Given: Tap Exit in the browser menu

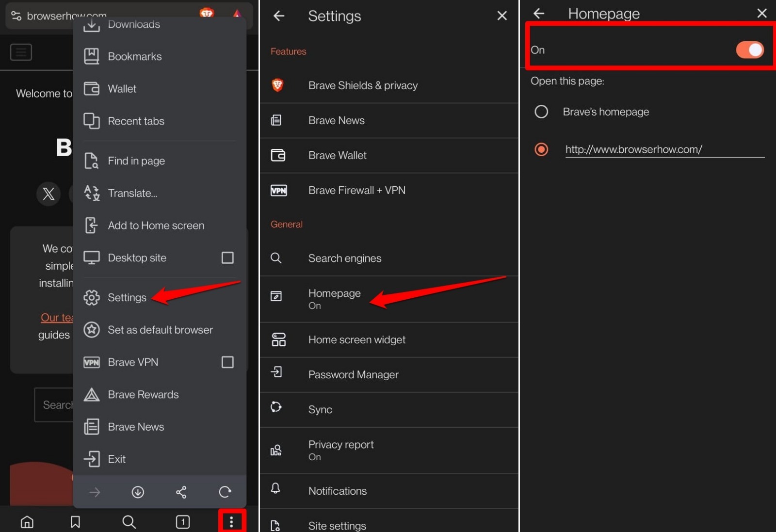Looking at the screenshot, I should [x=159, y=459].
